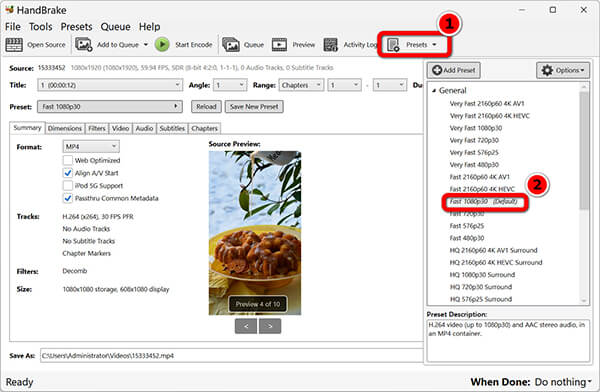
Task: Open the Title dropdown
Action: click(109, 85)
